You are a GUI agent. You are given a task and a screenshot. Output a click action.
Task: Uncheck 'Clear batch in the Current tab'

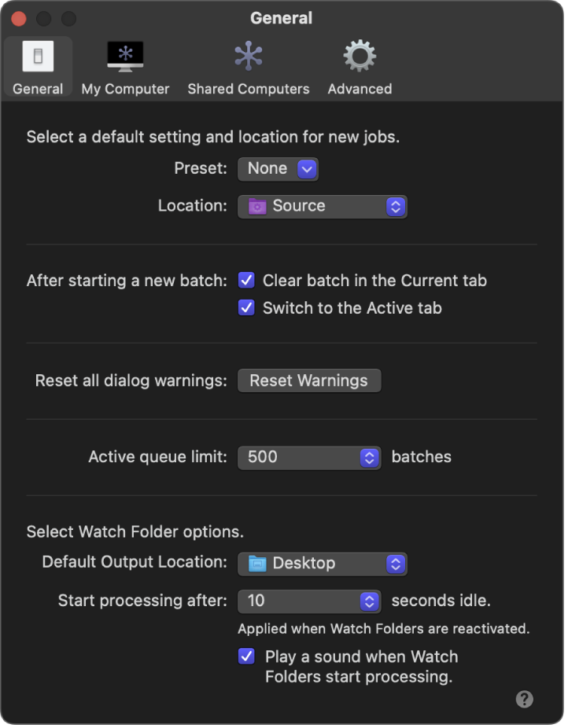pos(246,280)
